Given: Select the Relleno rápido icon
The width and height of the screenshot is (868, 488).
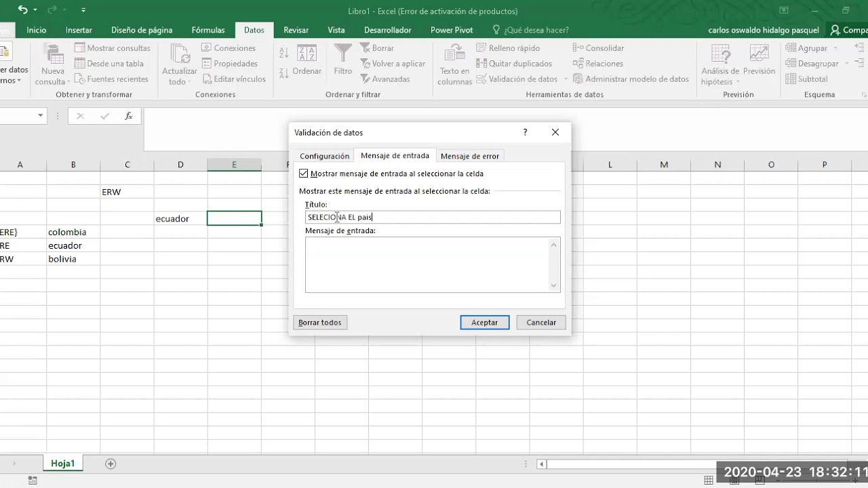Looking at the screenshot, I should pyautogui.click(x=481, y=48).
